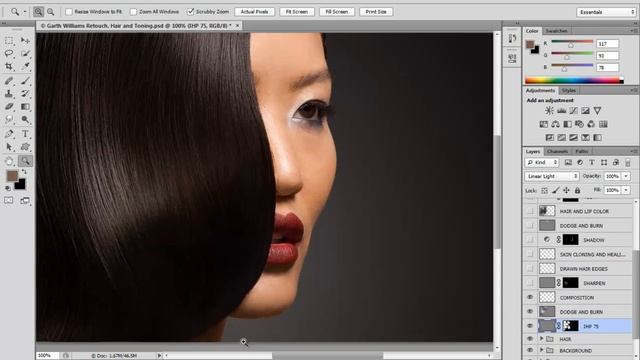Click Zoom Out icon in options bar
Image resolution: width=640 pixels, height=360 pixels.
click(x=51, y=12)
